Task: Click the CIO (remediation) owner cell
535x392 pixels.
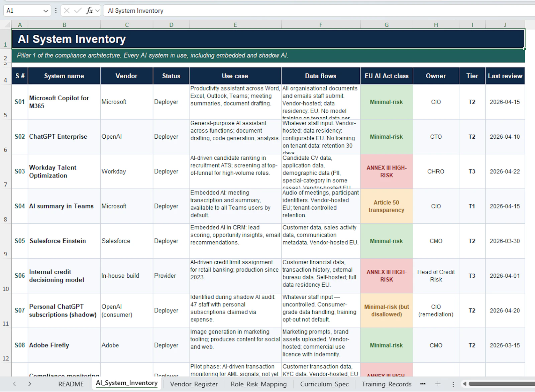Action: coord(436,310)
